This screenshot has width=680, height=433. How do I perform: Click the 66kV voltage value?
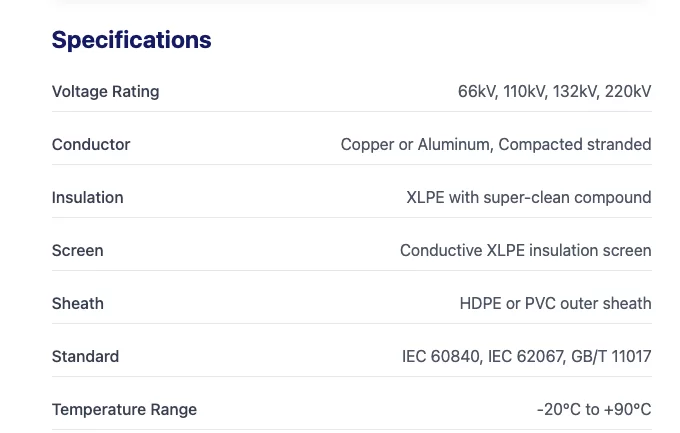click(476, 92)
